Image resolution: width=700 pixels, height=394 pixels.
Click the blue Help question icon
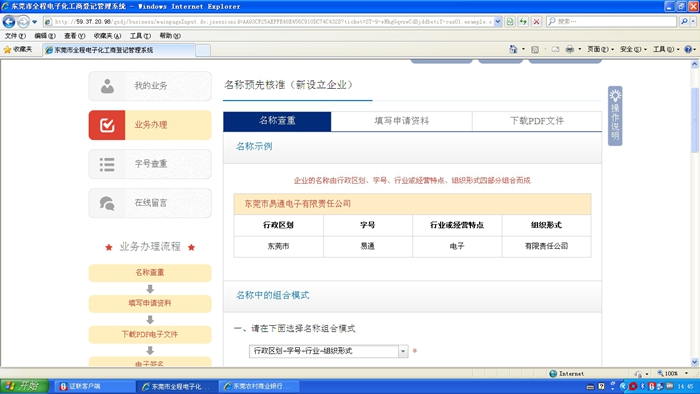click(688, 50)
